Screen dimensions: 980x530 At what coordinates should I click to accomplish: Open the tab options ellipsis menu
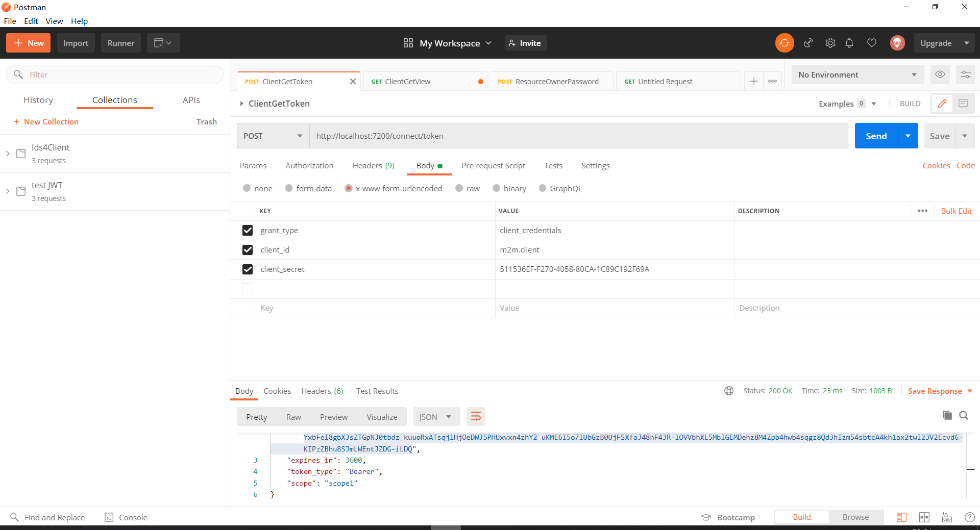click(x=772, y=81)
